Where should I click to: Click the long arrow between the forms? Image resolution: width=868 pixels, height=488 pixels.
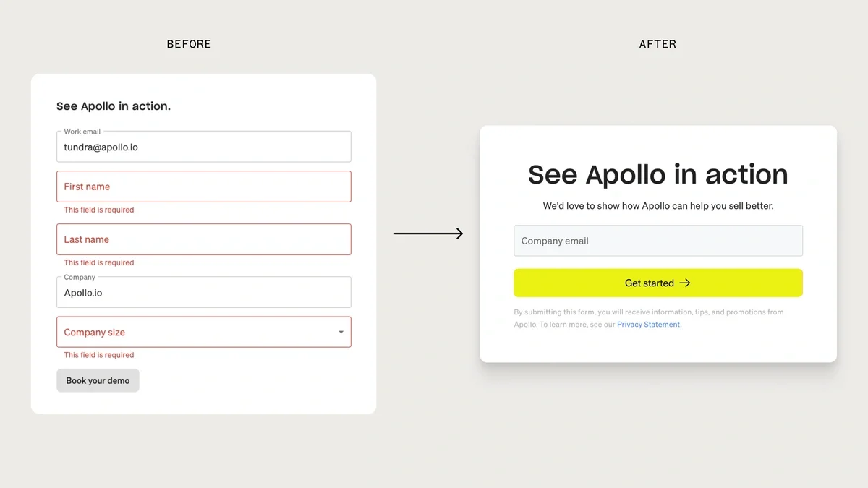(428, 234)
